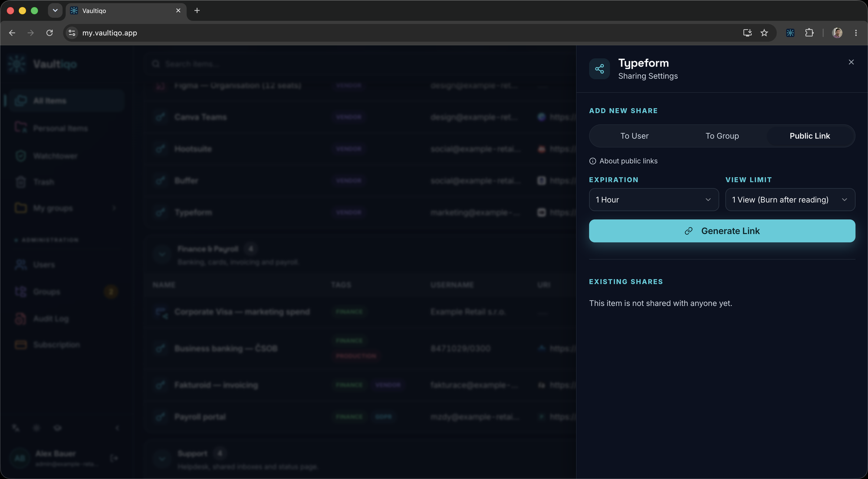Click the EXISTING SHARES heading
The width and height of the screenshot is (868, 479).
626,282
